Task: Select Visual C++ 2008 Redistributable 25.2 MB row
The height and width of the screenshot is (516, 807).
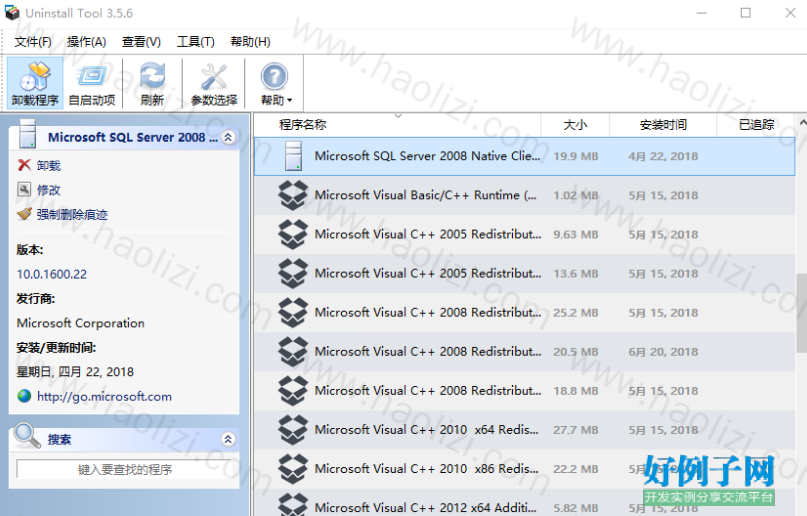Action: (524, 313)
